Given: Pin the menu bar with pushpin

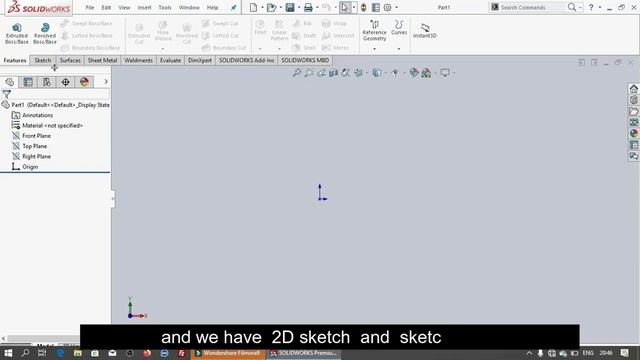Looking at the screenshot, I should [x=233, y=7].
